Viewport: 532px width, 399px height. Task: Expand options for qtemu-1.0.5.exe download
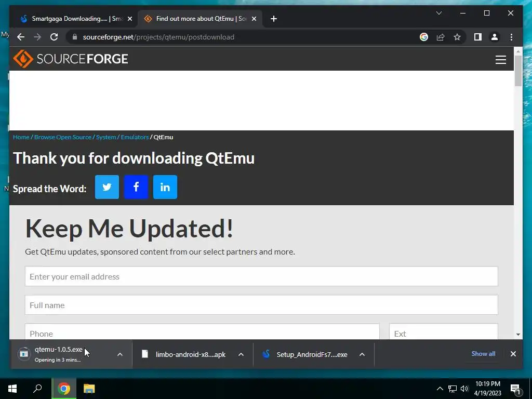tap(120, 354)
